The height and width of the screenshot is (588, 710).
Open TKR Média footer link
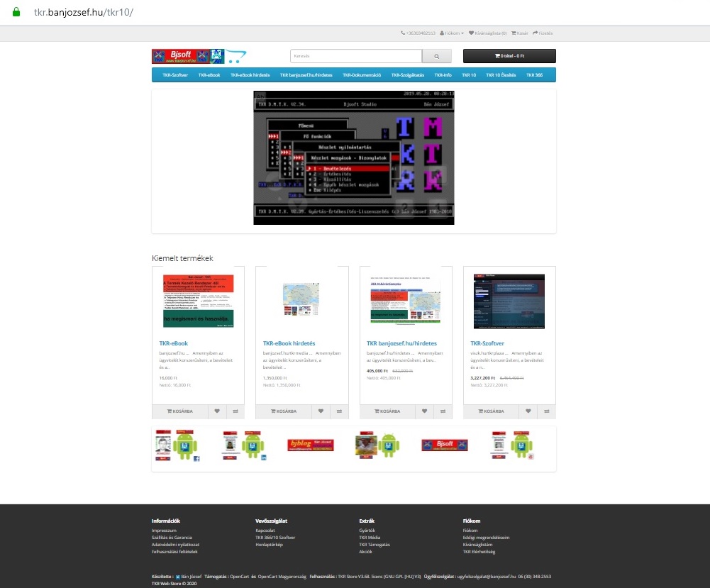pos(370,538)
